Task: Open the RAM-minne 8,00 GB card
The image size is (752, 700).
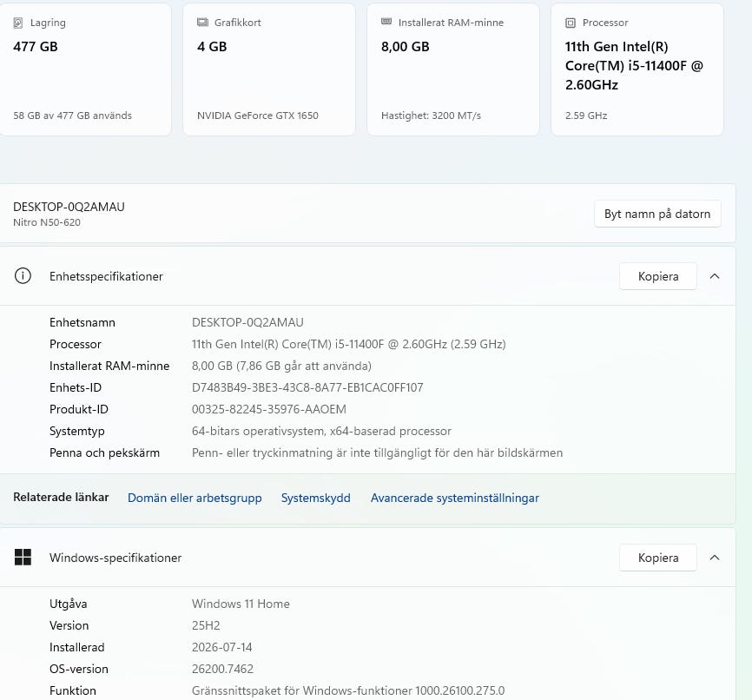Action: (x=453, y=70)
